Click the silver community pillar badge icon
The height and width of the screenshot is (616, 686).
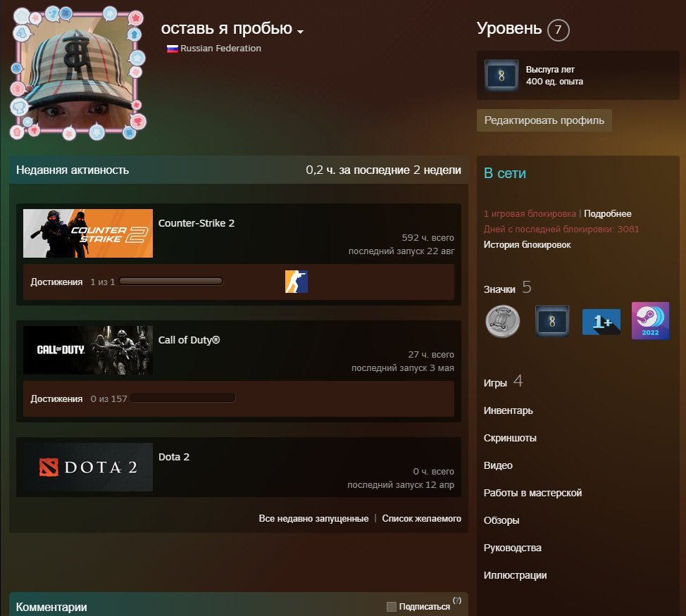pyautogui.click(x=503, y=321)
